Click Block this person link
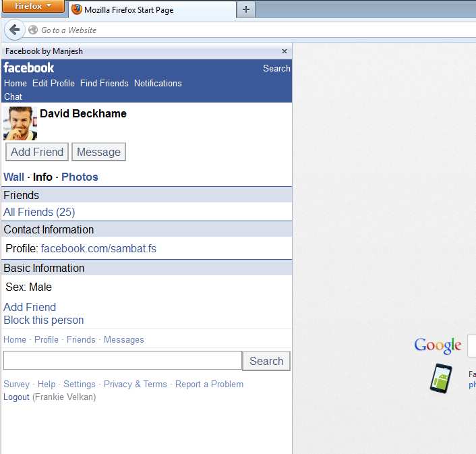 click(x=44, y=320)
